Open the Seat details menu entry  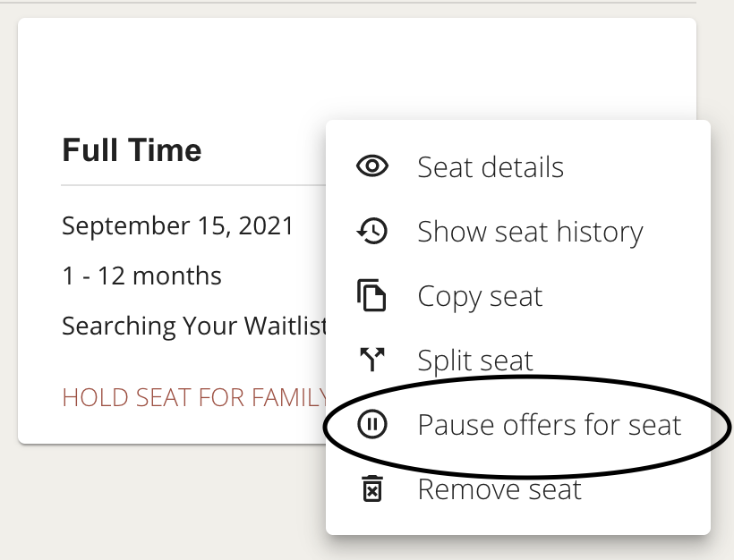coord(517,166)
